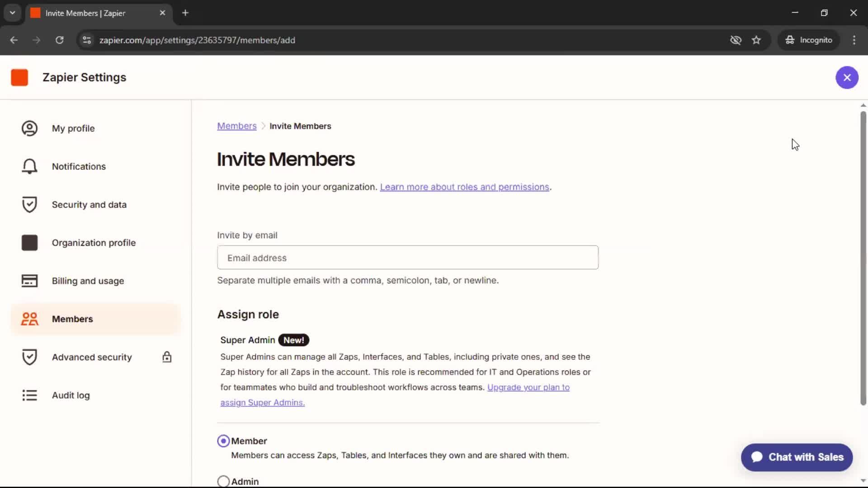Bookmark this page with the star icon
The height and width of the screenshot is (488, 868).
click(x=756, y=40)
